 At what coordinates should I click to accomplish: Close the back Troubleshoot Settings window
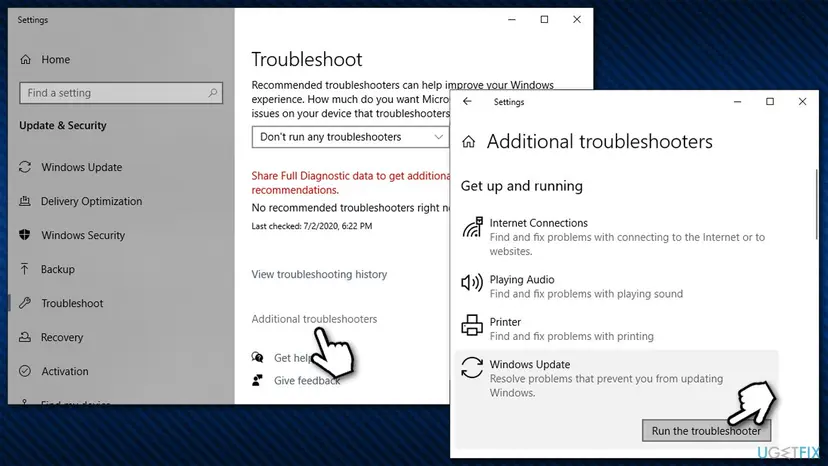(577, 20)
